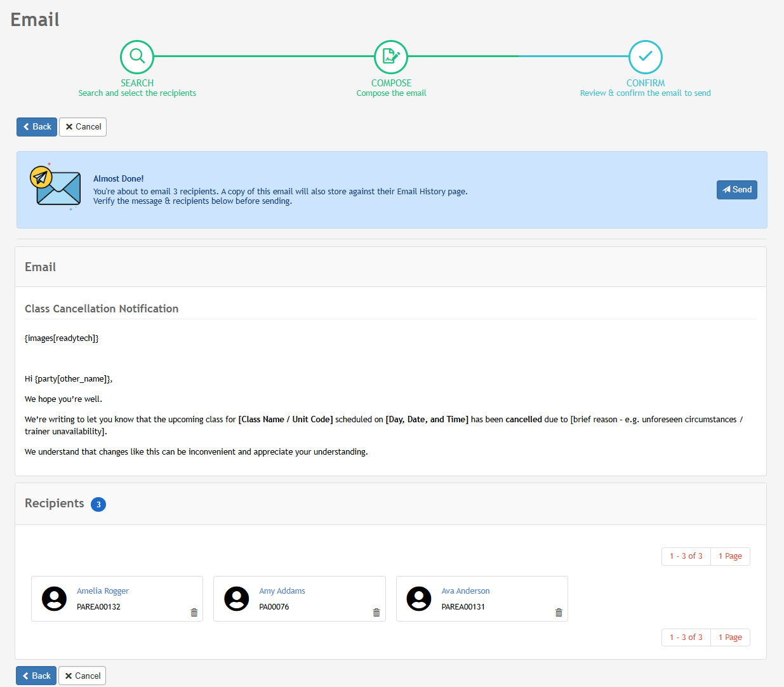This screenshot has height=687, width=784.
Task: Click recipient ID 'PAREA00132'
Action: tap(98, 607)
